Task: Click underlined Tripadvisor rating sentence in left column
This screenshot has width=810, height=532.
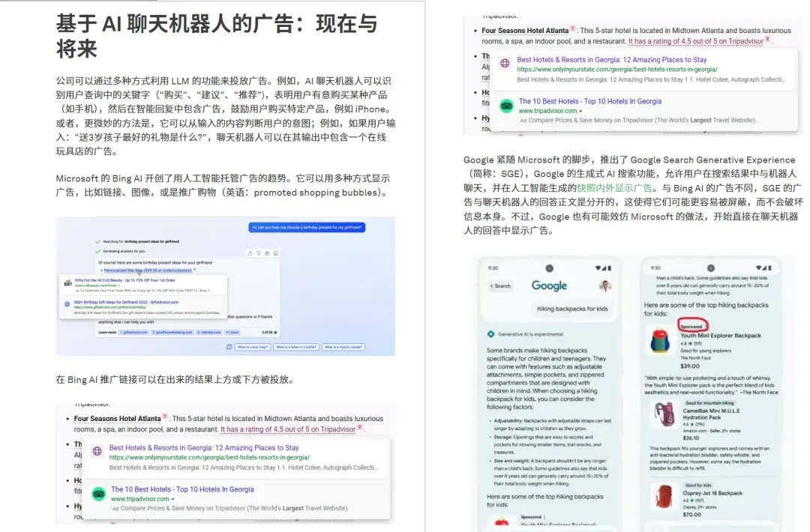Action: [288, 429]
